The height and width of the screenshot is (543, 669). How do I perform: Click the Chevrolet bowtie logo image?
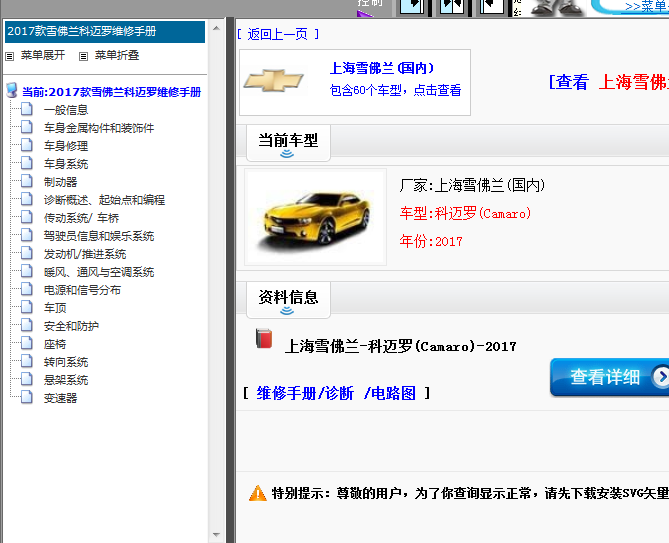tap(274, 80)
